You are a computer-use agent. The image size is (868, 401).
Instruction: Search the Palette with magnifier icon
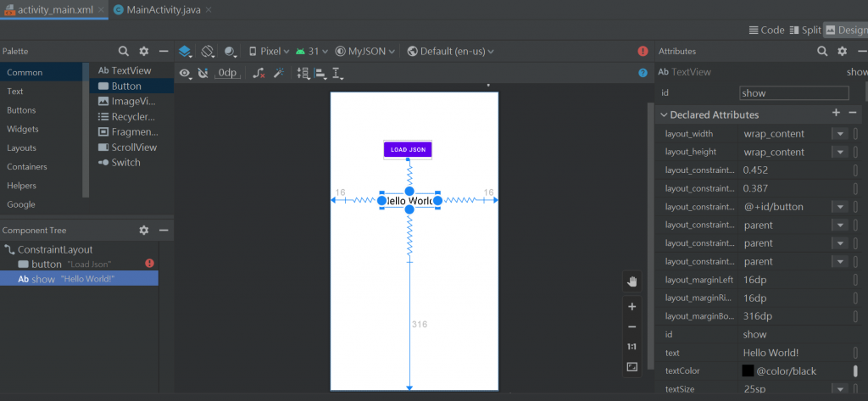pos(124,51)
